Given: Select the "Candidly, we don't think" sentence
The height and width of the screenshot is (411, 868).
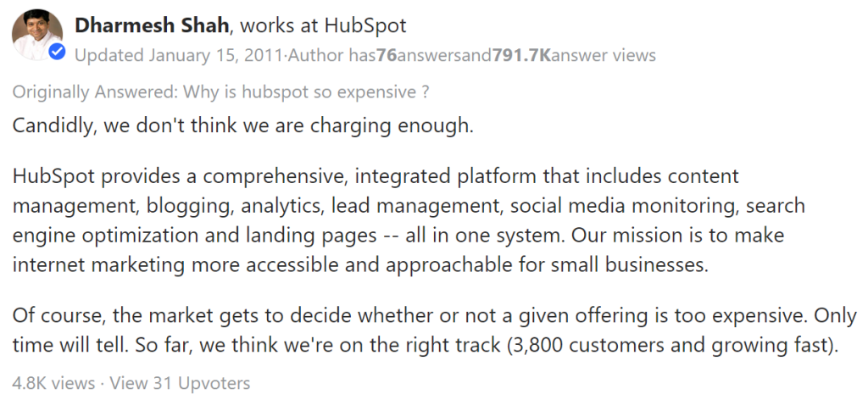Looking at the screenshot, I should click(243, 126).
